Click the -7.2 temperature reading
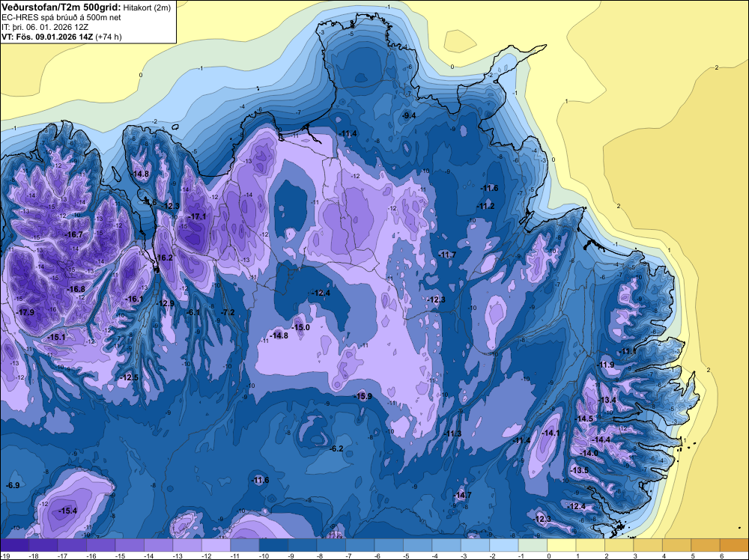 tap(228, 312)
